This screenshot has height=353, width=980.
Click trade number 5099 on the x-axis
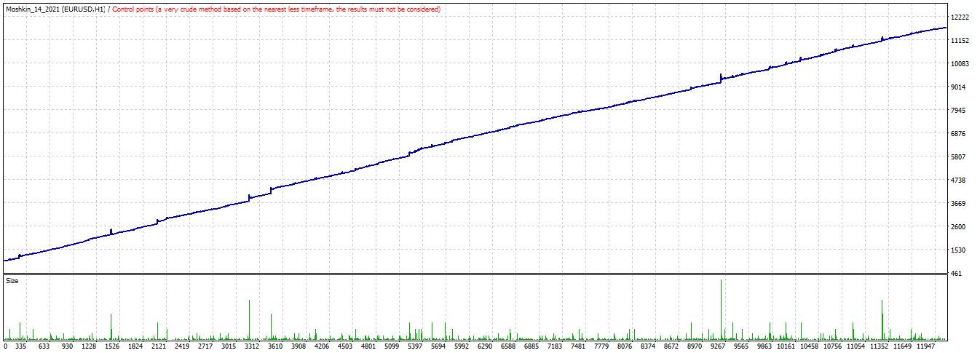click(392, 347)
